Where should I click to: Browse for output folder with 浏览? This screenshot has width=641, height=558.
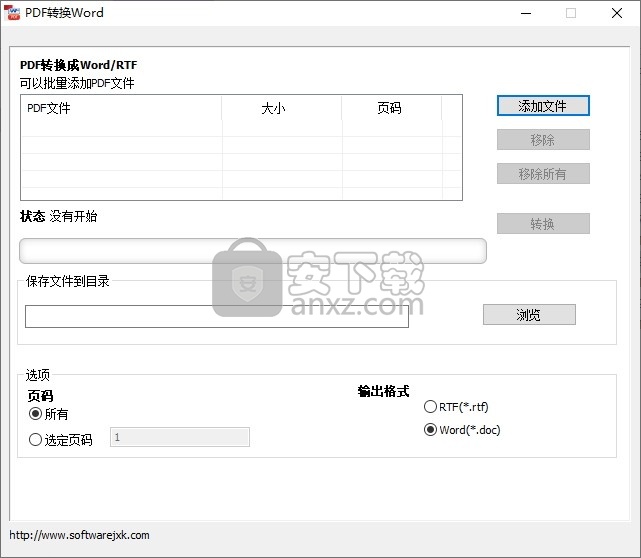tap(529, 314)
